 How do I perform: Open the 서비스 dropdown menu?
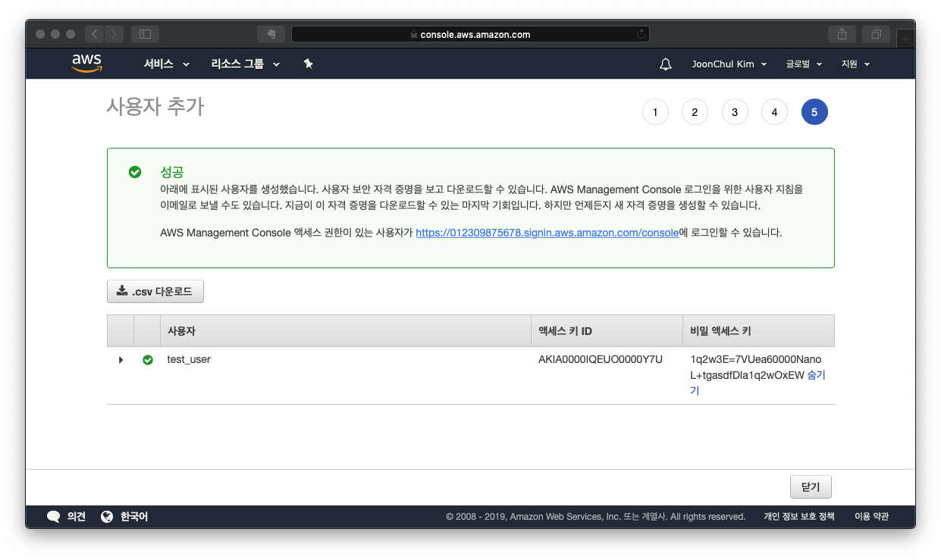pyautogui.click(x=166, y=64)
